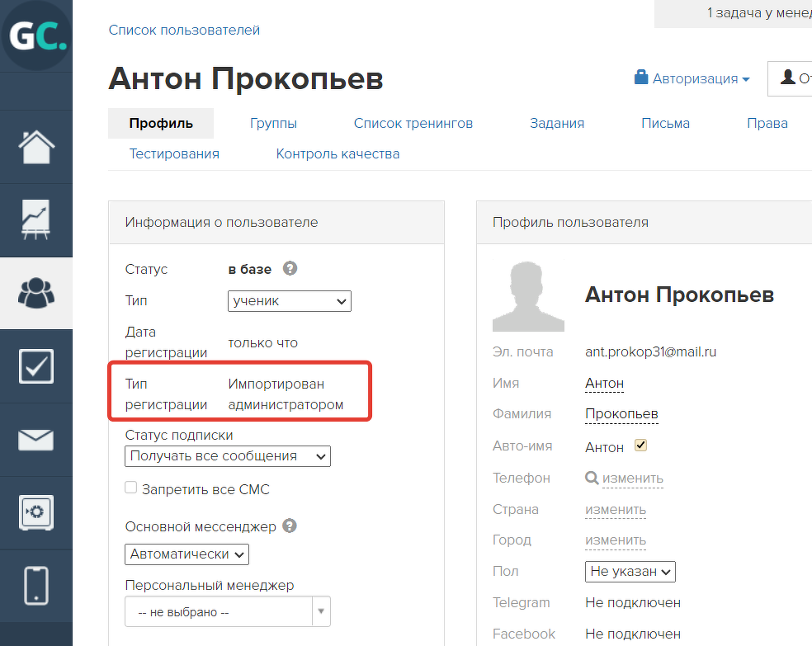Open the mobile phone sidebar icon
The width and height of the screenshot is (812, 646).
(x=36, y=586)
